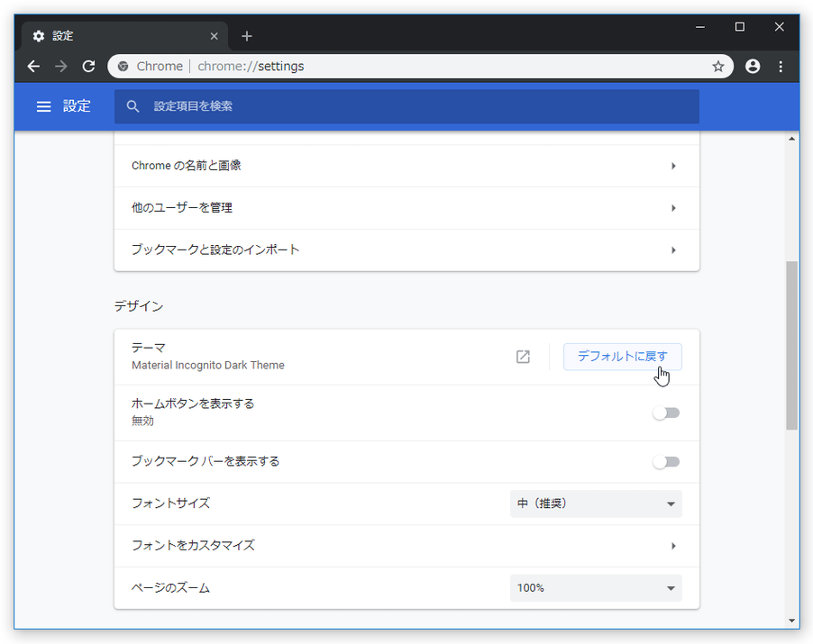Click the settings search field

click(406, 106)
